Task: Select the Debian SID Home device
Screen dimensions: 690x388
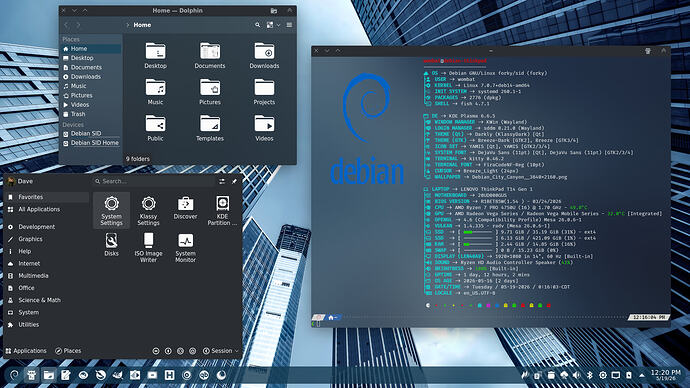Action: [91, 143]
